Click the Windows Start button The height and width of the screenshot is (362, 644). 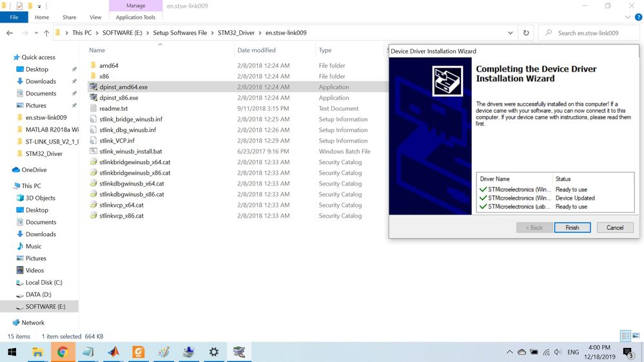(x=12, y=352)
